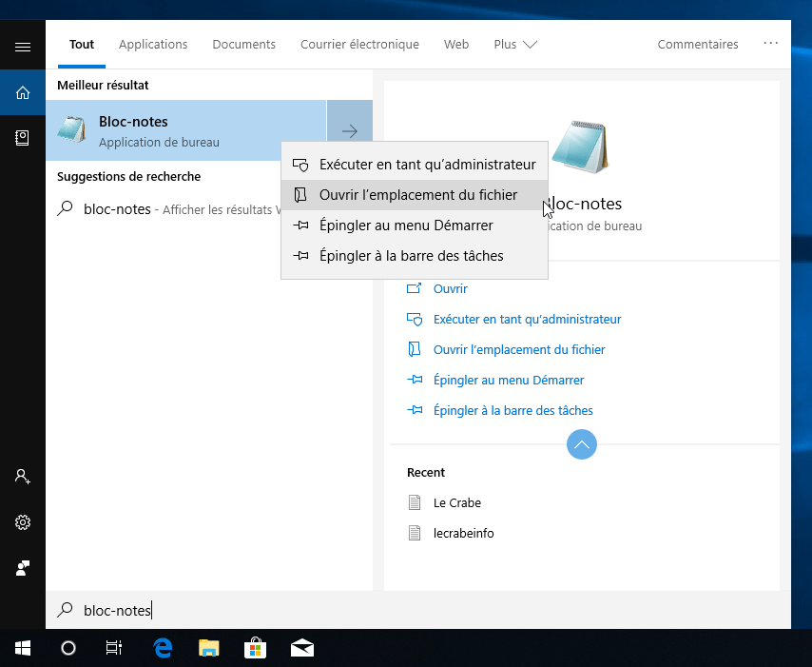
Task: Expand the Plus dropdown filter
Action: tap(514, 45)
